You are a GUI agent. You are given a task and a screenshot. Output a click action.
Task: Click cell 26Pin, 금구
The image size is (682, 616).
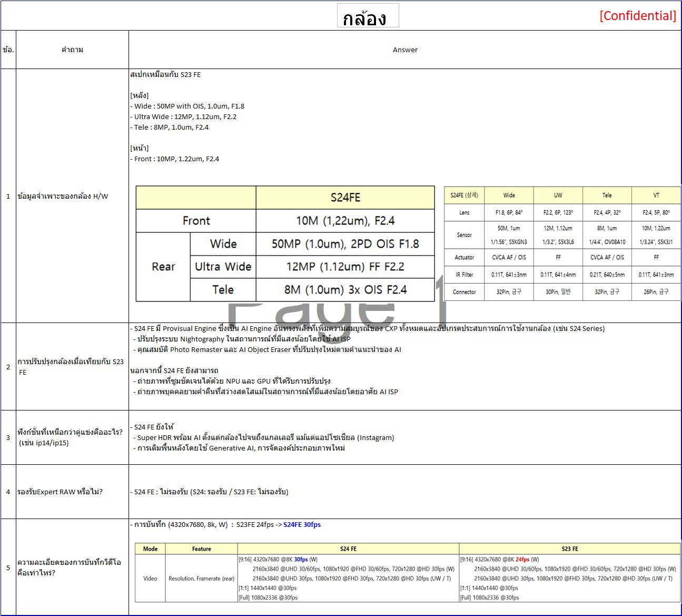tap(656, 292)
